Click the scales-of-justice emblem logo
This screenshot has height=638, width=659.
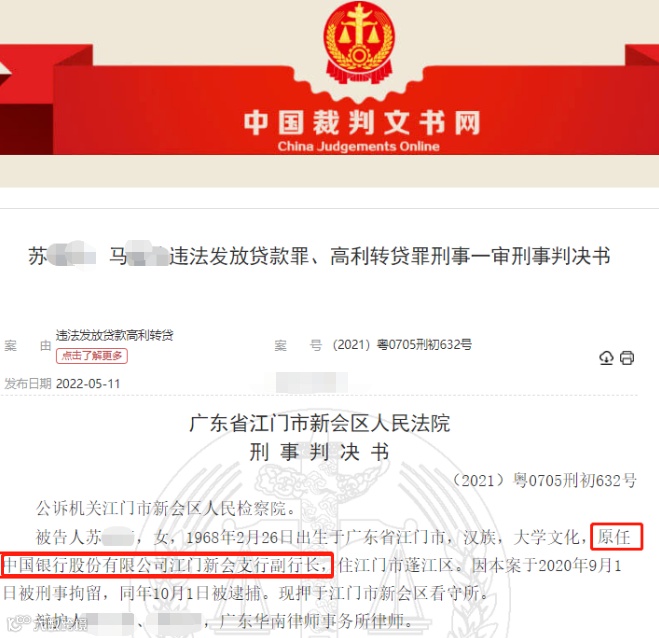pyautogui.click(x=359, y=42)
